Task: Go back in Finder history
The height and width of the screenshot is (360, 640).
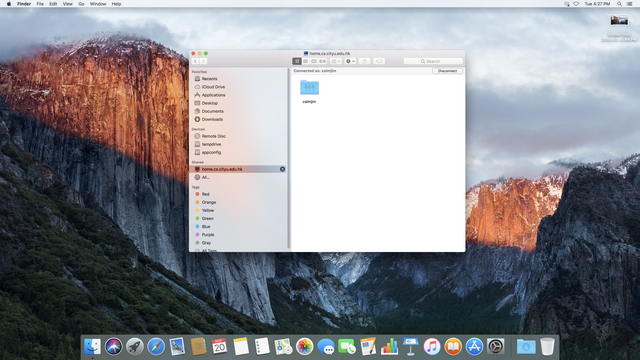Action: point(195,61)
